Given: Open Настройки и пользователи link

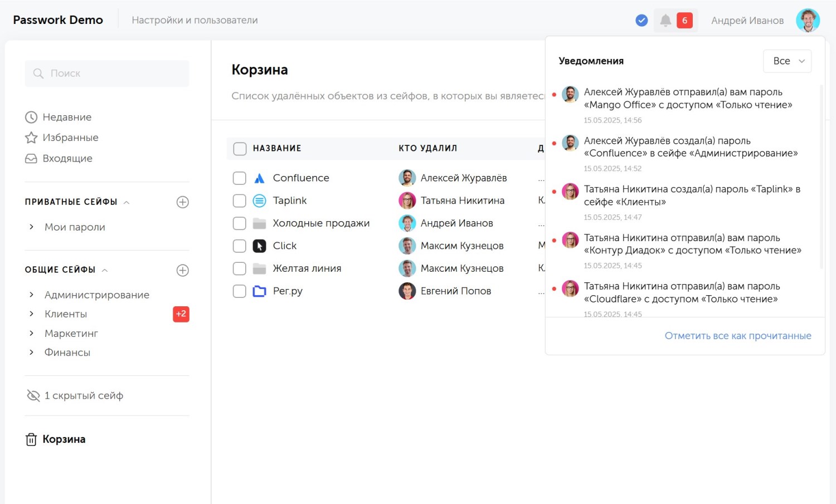Looking at the screenshot, I should (195, 20).
